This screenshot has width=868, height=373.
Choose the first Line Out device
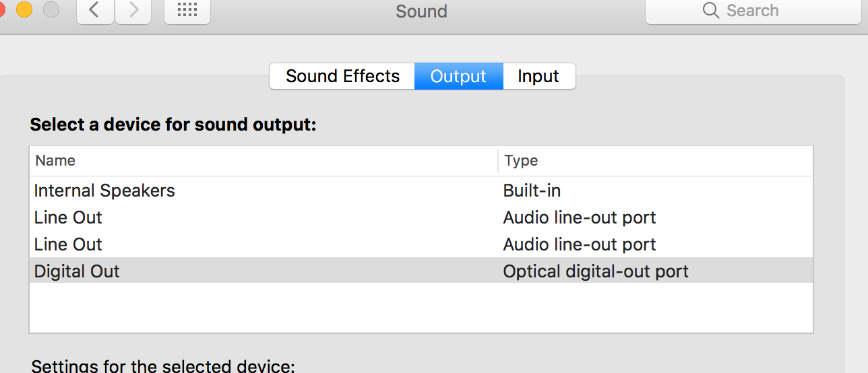(68, 217)
